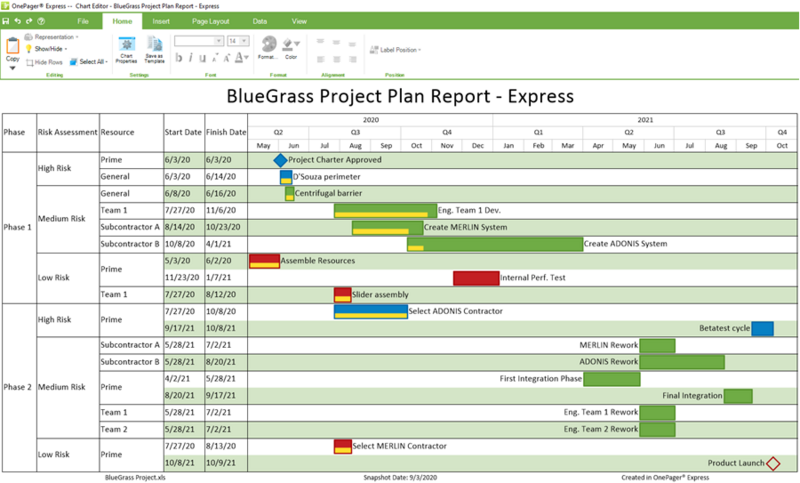Click the Phase 1 row label
Screen dimensions: 800x483
[x=17, y=227]
